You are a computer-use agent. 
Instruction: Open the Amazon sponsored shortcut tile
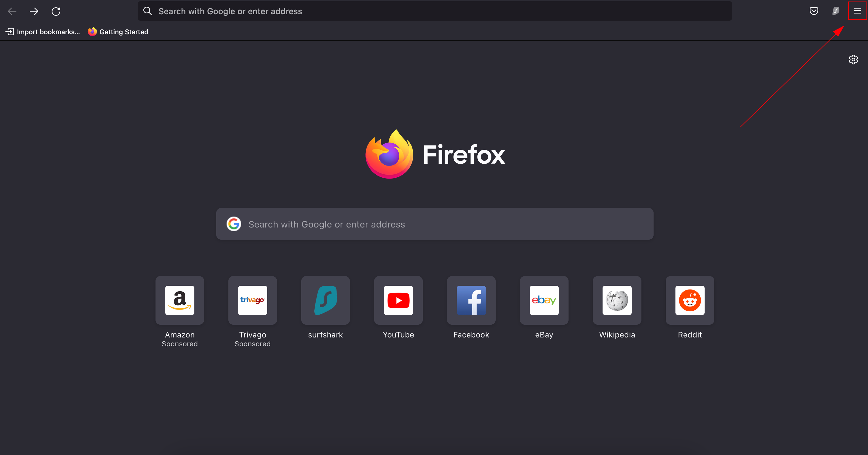(179, 300)
